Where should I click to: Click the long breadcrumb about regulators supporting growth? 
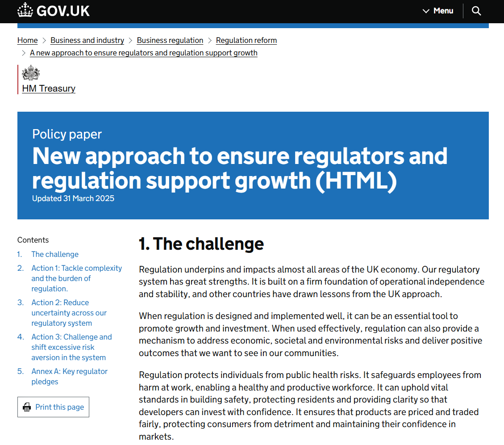click(x=143, y=53)
